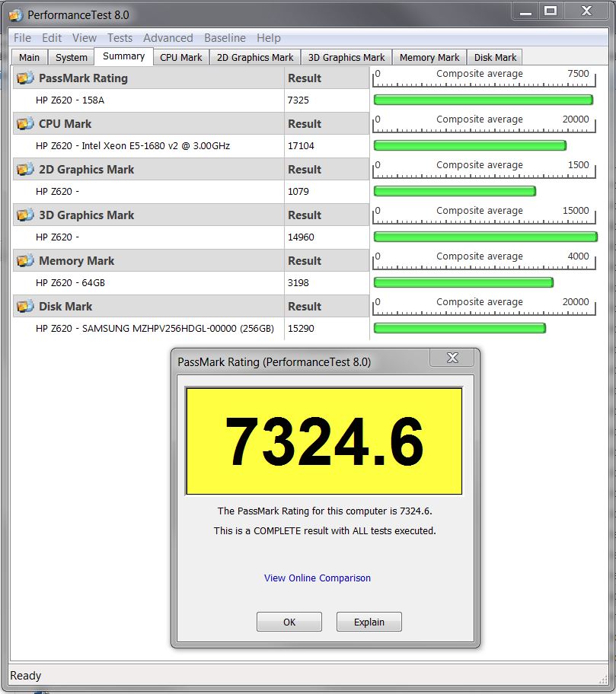Open the Baseline menu
616x694 pixels.
pos(225,38)
